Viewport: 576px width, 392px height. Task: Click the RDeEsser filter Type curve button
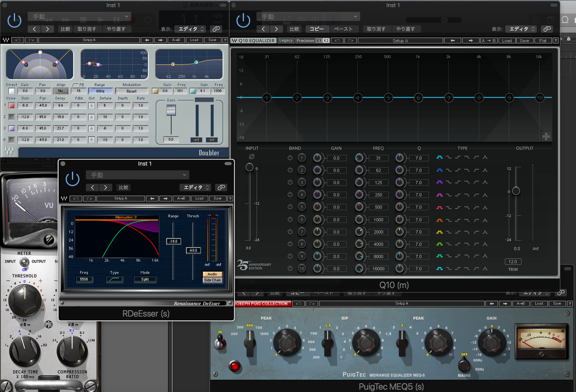point(115,279)
